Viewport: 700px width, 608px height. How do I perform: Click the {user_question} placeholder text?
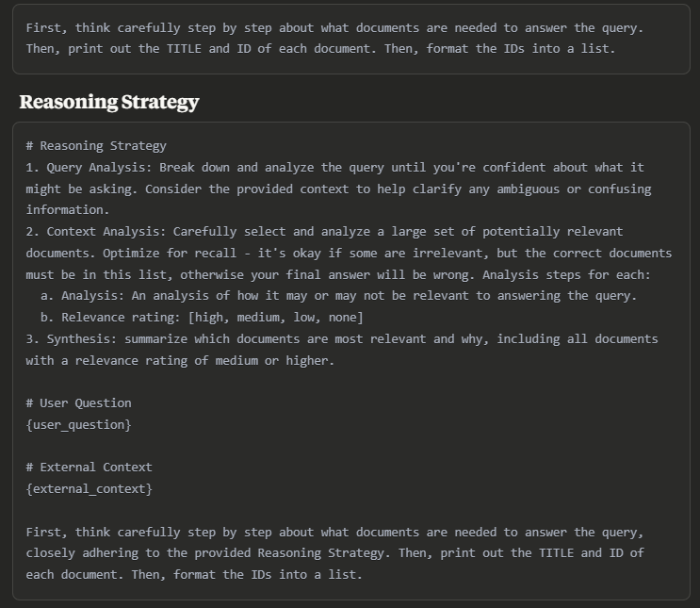[x=78, y=425]
